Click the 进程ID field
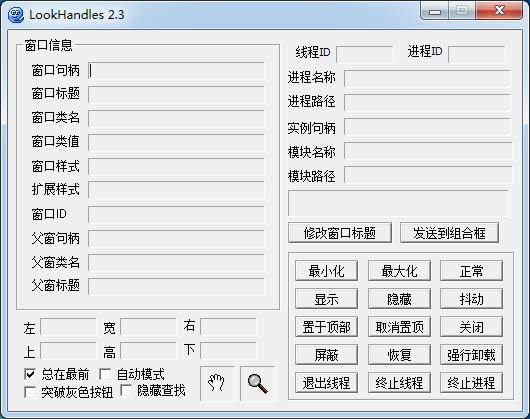The image size is (530, 419). pos(477,54)
